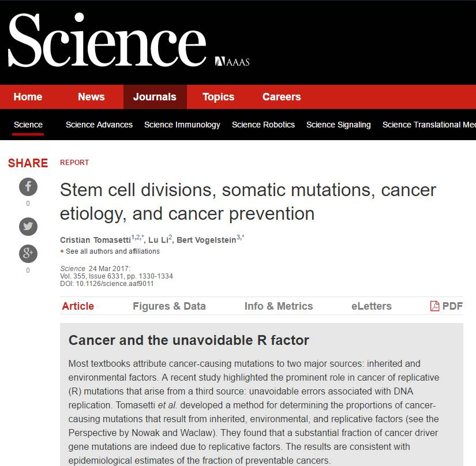Click the Science logo

pos(107,41)
